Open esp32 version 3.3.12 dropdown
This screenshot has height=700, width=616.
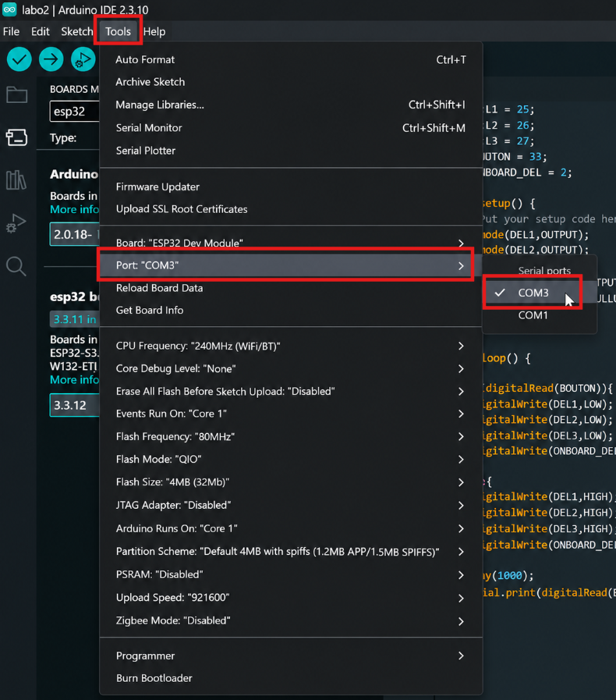[x=74, y=405]
